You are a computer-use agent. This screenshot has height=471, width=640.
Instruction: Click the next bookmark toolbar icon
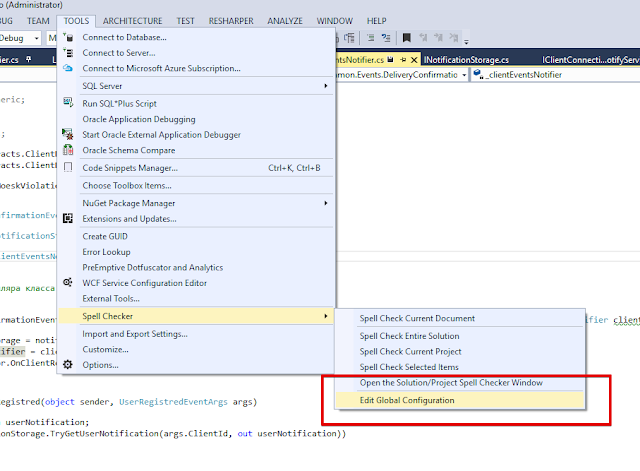pos(439,38)
